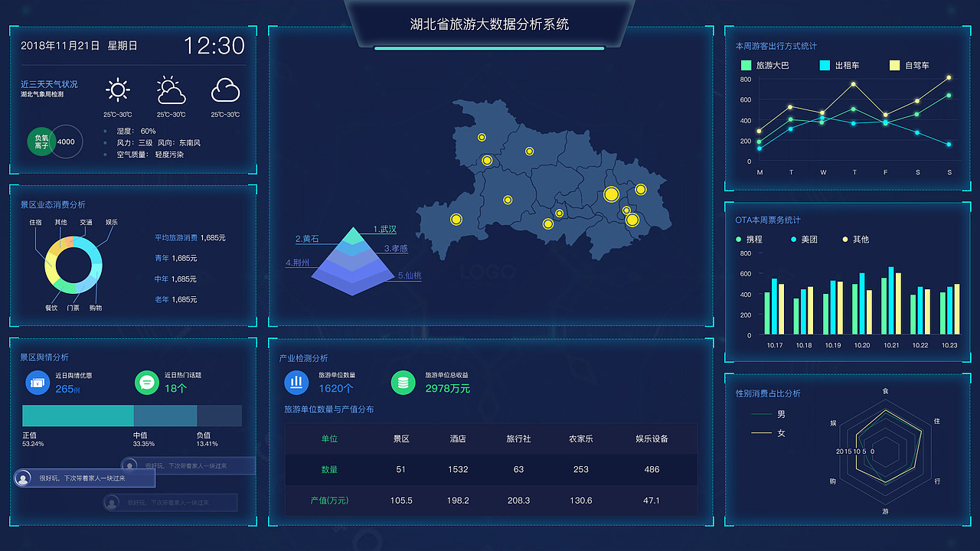Click the 负氧离子 green badge

click(42, 142)
